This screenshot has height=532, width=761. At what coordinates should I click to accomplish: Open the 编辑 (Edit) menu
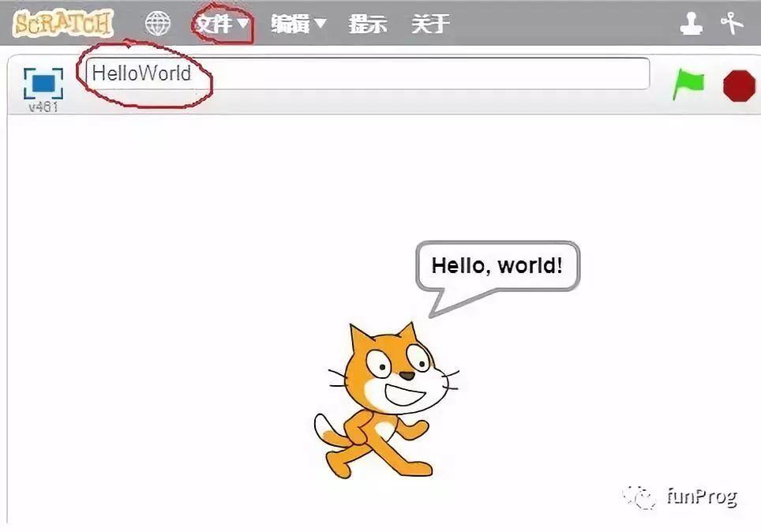(x=298, y=24)
